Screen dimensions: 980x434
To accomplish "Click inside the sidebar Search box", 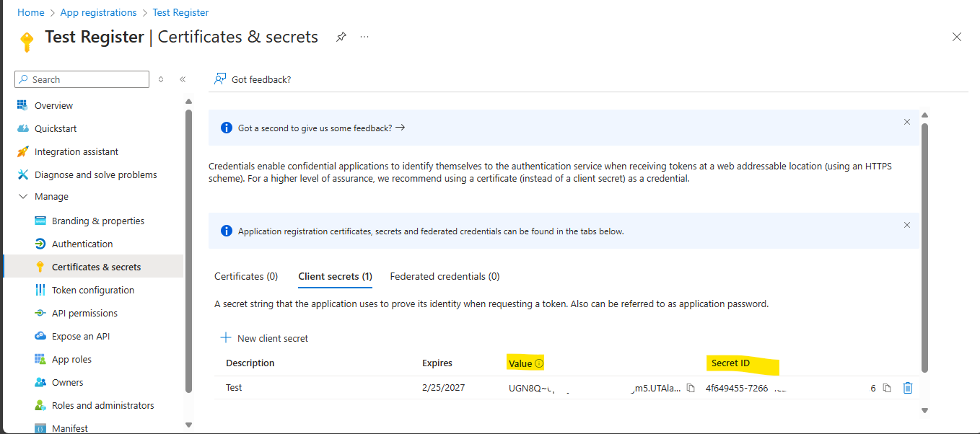I will (81, 79).
